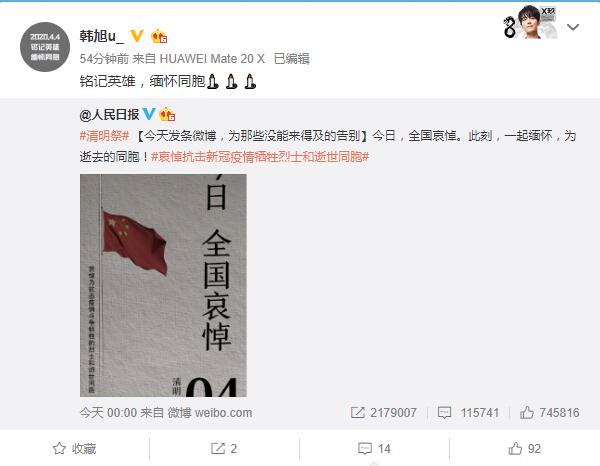Open the #清明祭# hashtag topic
600x466 pixels.
coord(104,136)
